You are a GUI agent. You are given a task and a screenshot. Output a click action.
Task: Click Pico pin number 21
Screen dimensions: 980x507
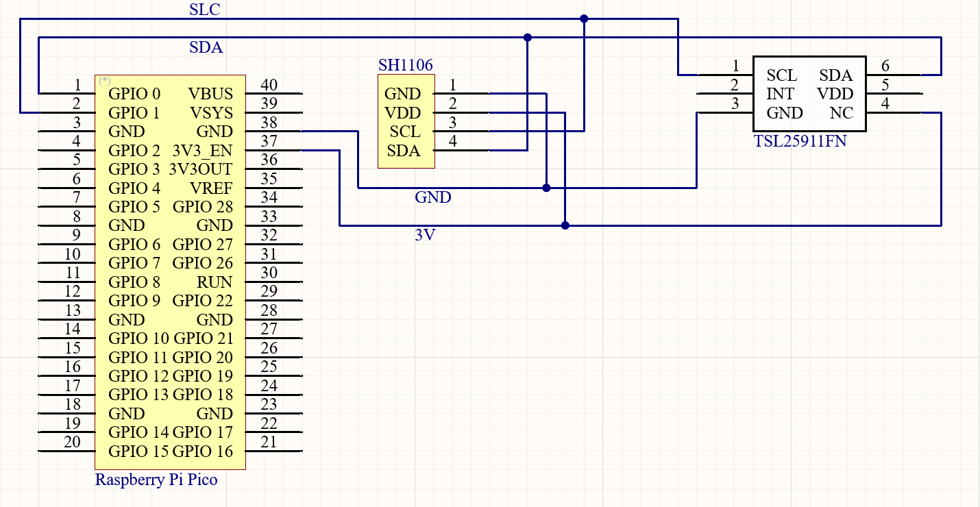(269, 443)
